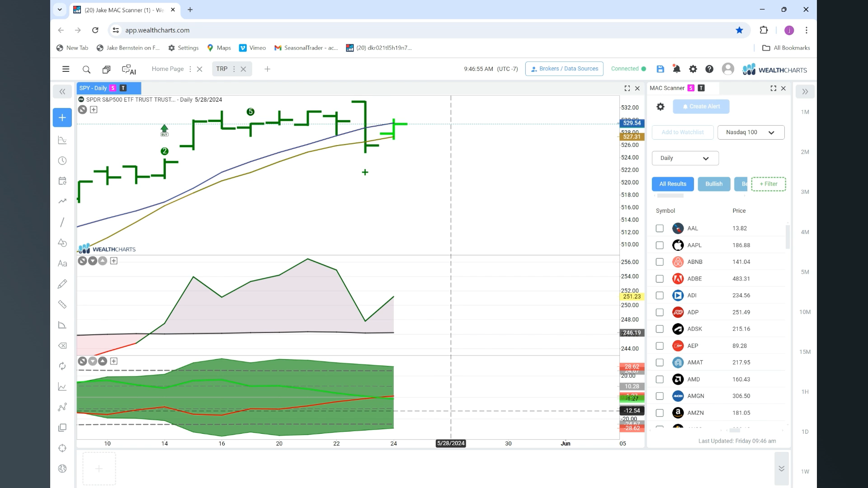Screen dimensions: 868x488
Task: Check the ADI row checkbox
Action: click(x=660, y=296)
